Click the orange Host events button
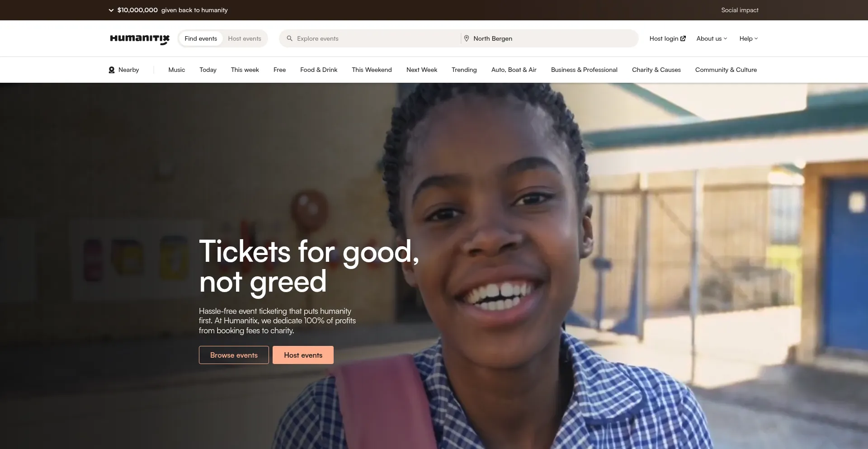Viewport: 868px width, 449px height. (x=303, y=355)
